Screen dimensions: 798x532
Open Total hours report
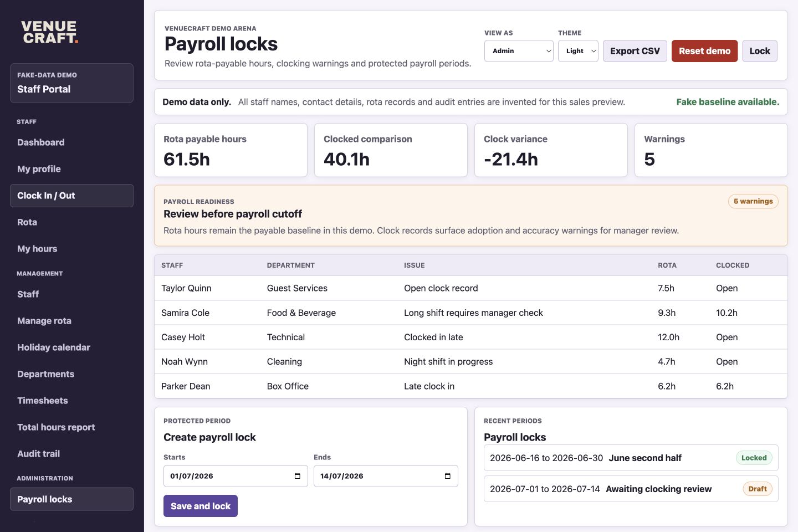[x=71, y=427]
